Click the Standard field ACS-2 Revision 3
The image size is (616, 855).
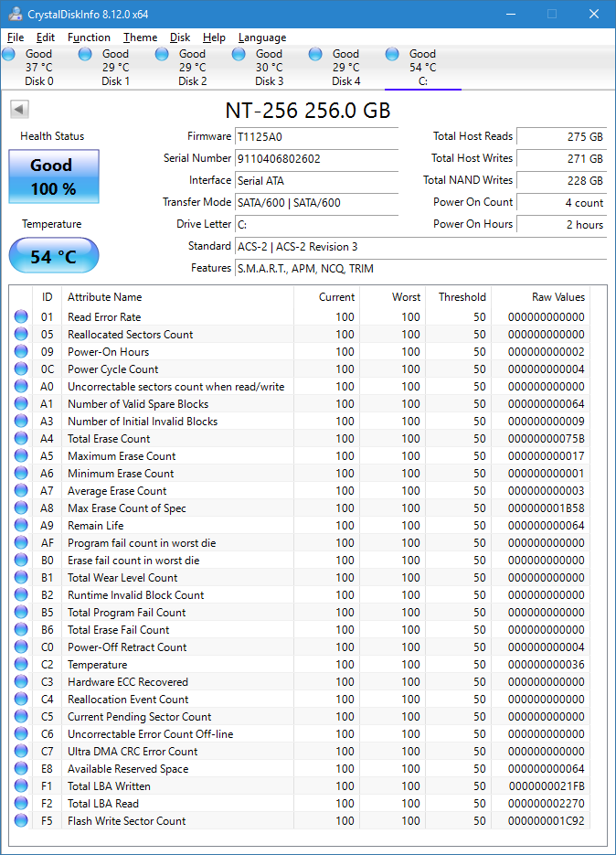pos(420,247)
